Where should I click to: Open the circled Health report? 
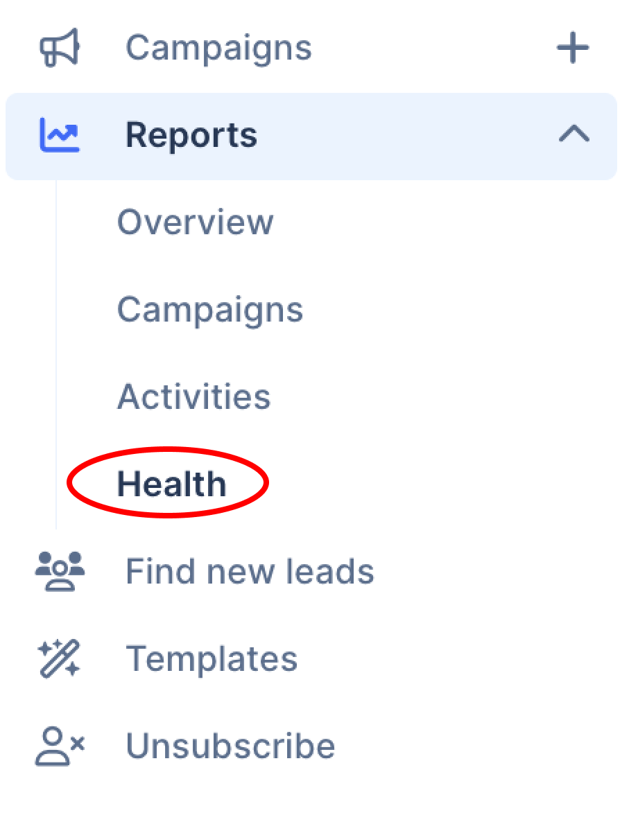point(171,484)
